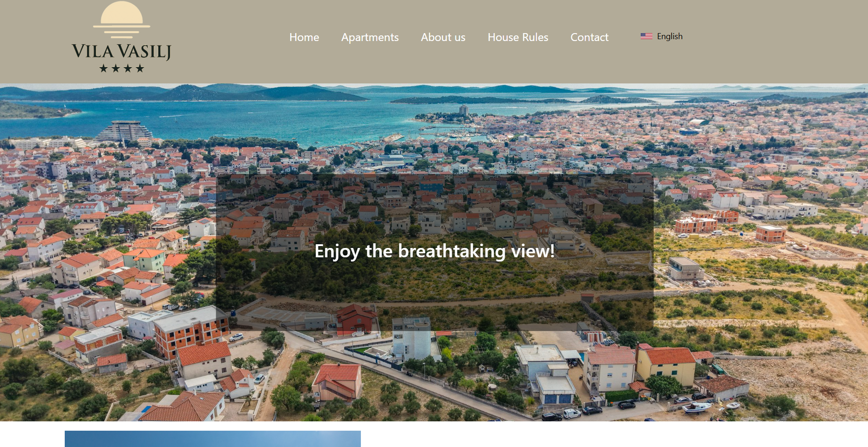Click the "Enjoy the breathtaking view!" headline

coord(434,251)
